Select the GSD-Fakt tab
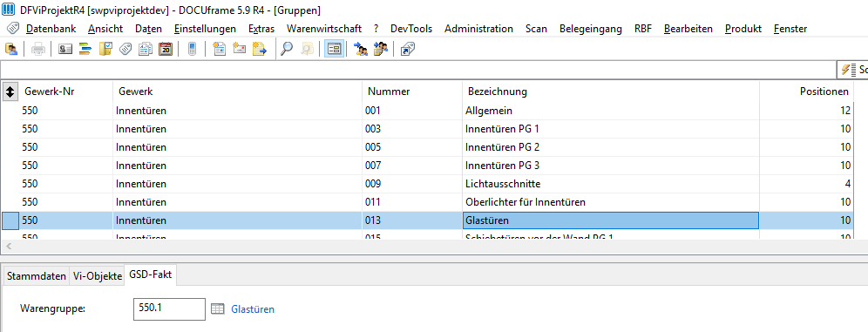Screen dimensions: 868x332 pyautogui.click(x=150, y=275)
